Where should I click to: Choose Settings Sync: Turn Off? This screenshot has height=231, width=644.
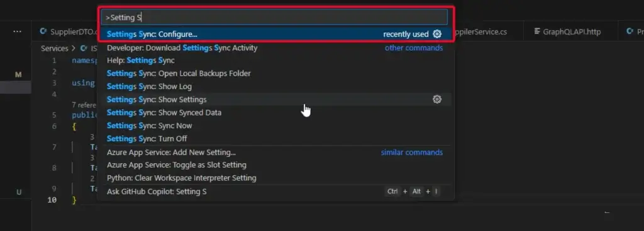click(276, 139)
